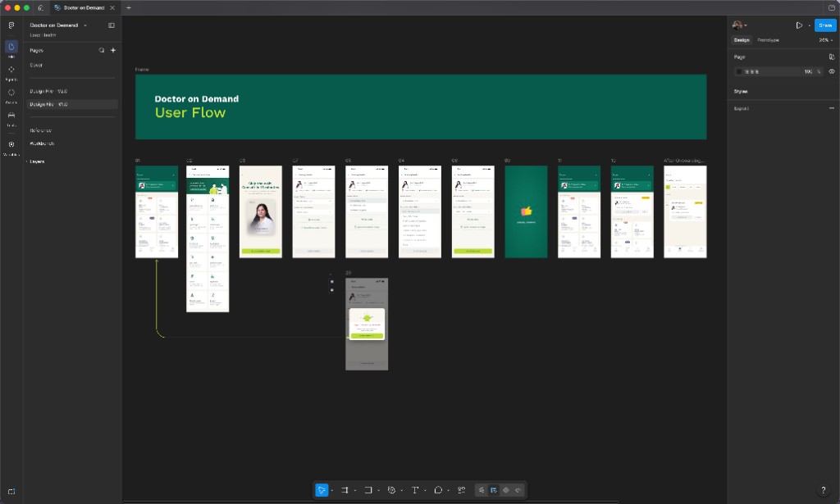This screenshot has height=504, width=840.
Task: Click the page color opacity field
Action: click(x=811, y=71)
